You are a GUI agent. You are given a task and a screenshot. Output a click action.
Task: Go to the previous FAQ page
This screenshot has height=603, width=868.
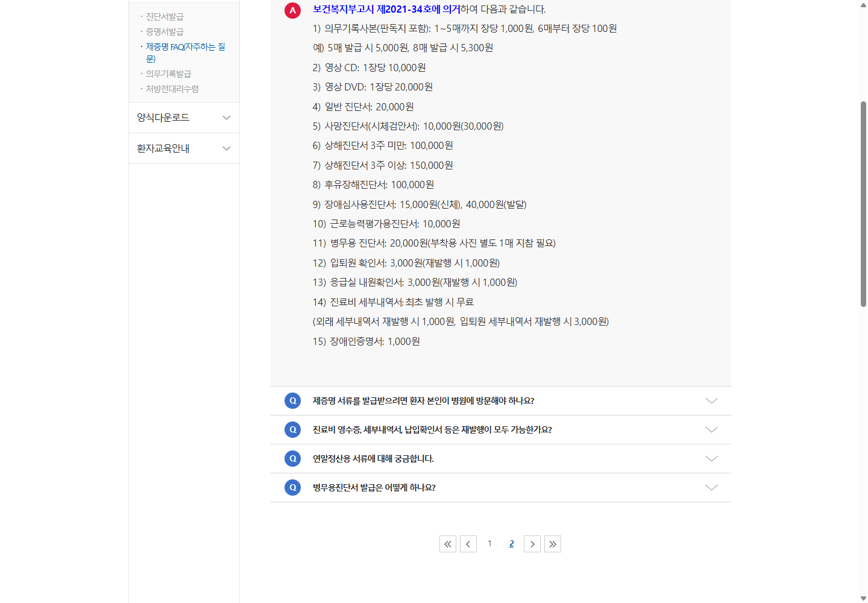click(x=468, y=544)
